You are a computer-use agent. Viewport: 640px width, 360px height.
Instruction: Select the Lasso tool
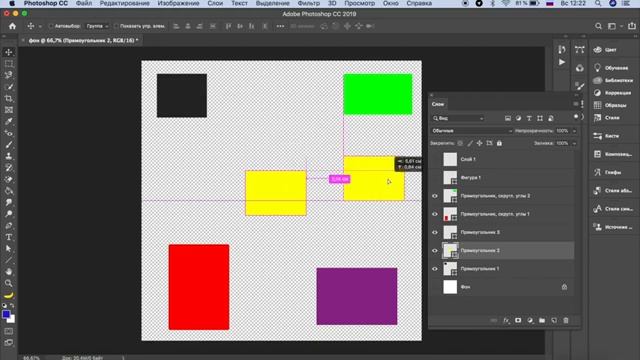click(9, 75)
